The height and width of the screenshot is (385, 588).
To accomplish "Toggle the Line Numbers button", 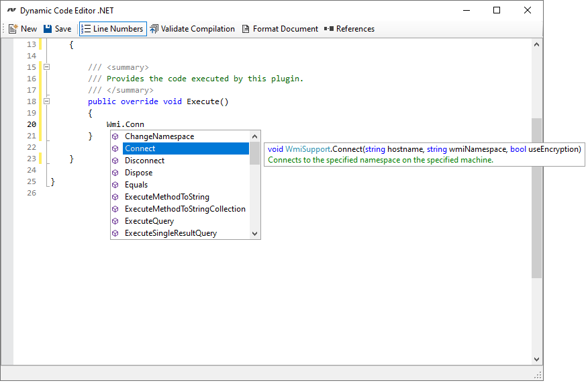I will pyautogui.click(x=113, y=29).
